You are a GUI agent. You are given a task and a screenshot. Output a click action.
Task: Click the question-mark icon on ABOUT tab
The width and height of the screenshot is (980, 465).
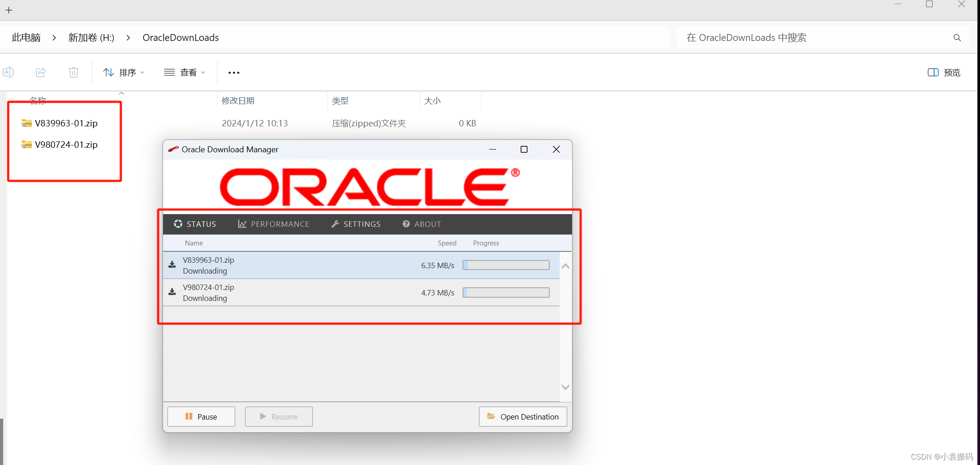406,224
